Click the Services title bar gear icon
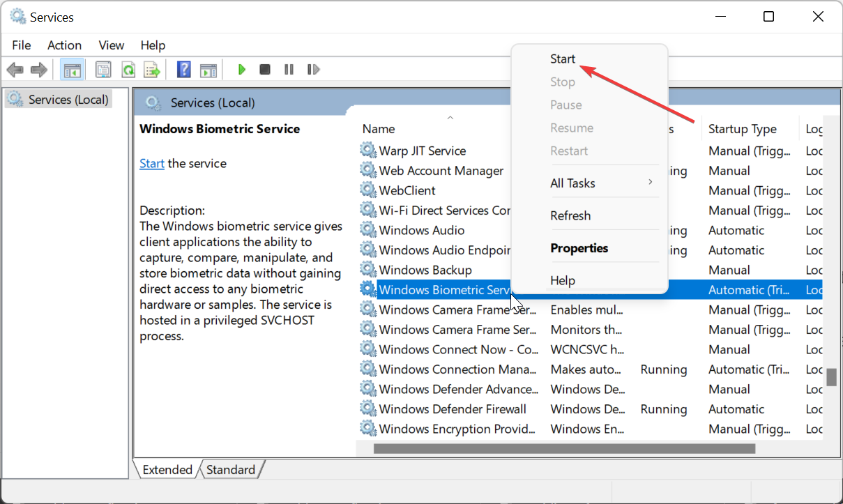Image resolution: width=843 pixels, height=504 pixels. [x=18, y=17]
